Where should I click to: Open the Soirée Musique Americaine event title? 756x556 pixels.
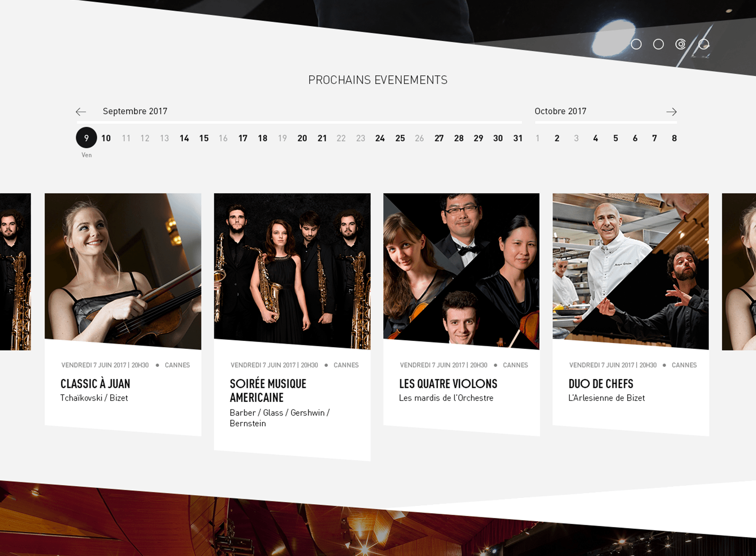pyautogui.click(x=268, y=390)
